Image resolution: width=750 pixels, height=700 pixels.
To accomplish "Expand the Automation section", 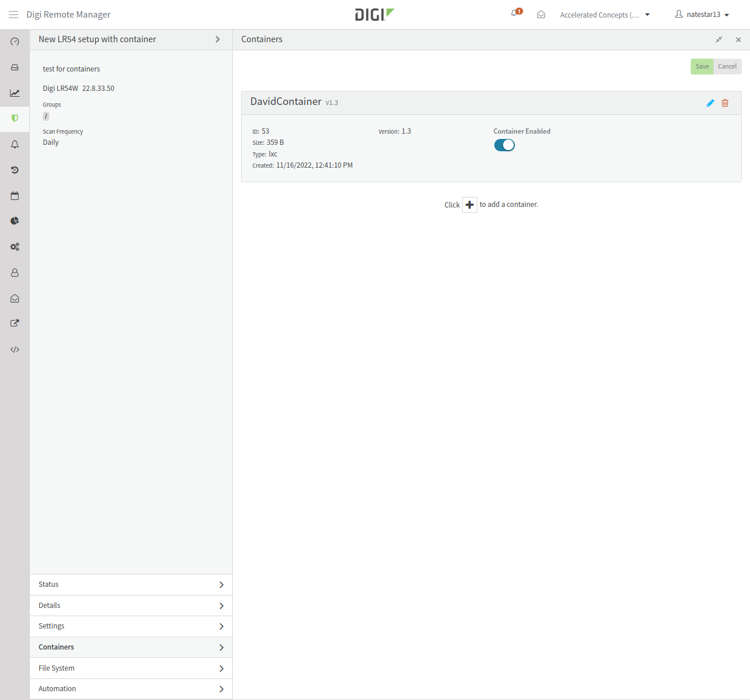I will click(x=131, y=689).
